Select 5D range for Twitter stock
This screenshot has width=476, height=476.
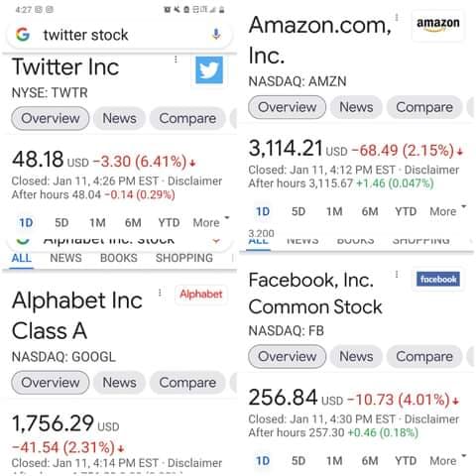coord(61,223)
